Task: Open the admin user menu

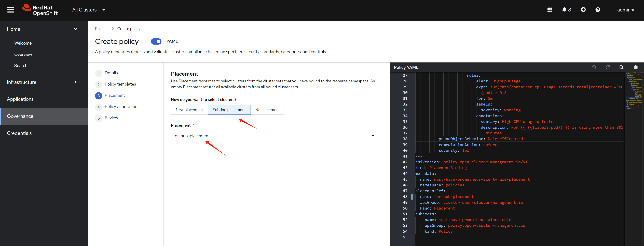Action: [x=625, y=10]
